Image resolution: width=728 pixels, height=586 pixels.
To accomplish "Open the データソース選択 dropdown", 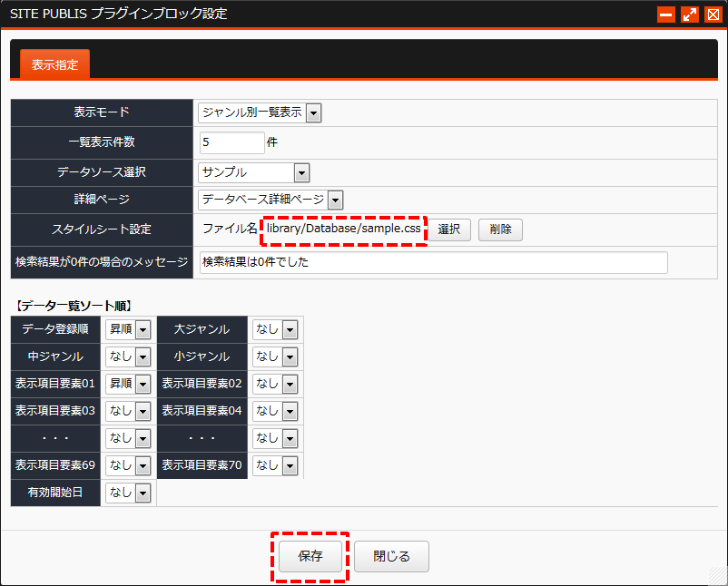I will coord(253,173).
